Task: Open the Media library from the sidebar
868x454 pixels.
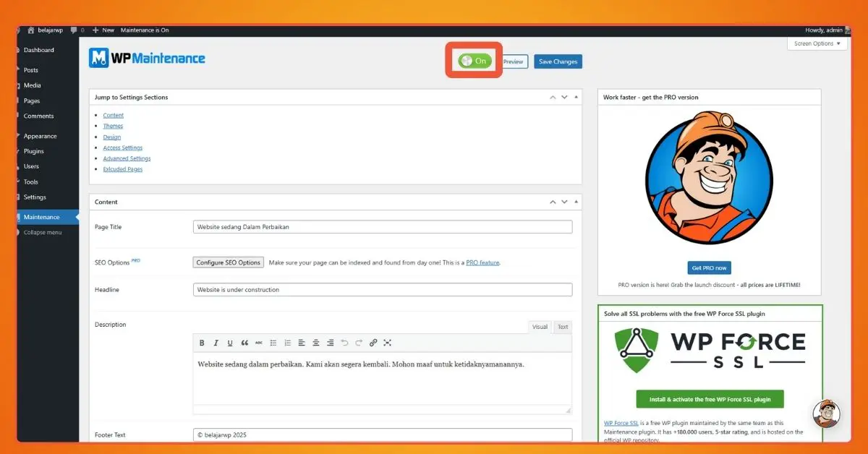Action: pyautogui.click(x=32, y=85)
